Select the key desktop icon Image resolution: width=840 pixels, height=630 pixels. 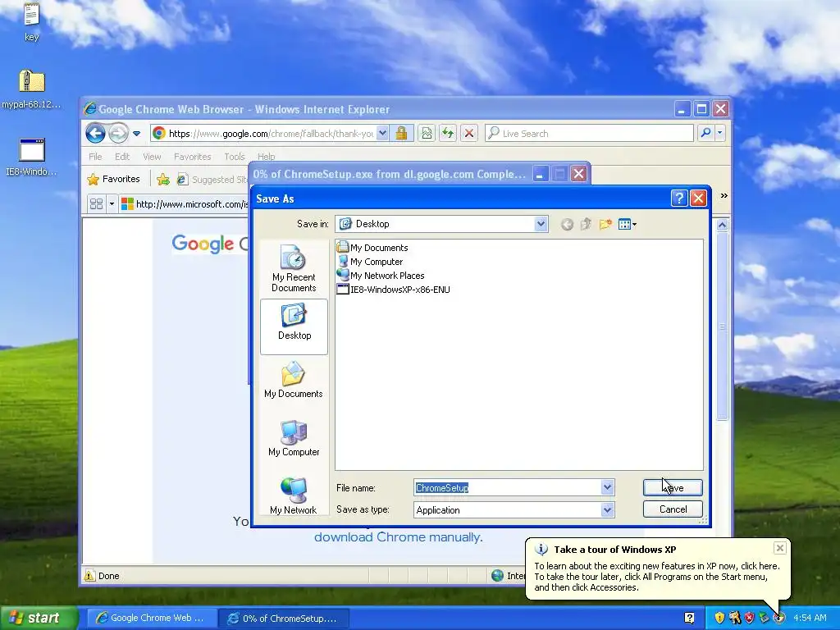pos(32,21)
